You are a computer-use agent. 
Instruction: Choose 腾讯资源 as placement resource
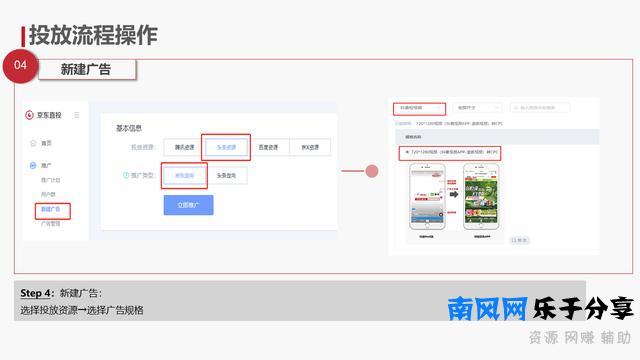tap(184, 147)
